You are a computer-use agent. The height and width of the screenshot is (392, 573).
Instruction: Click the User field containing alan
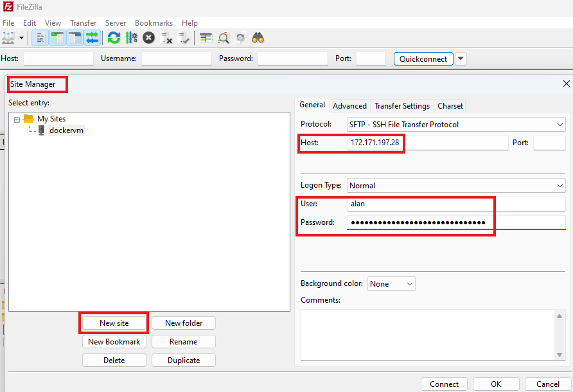point(456,204)
